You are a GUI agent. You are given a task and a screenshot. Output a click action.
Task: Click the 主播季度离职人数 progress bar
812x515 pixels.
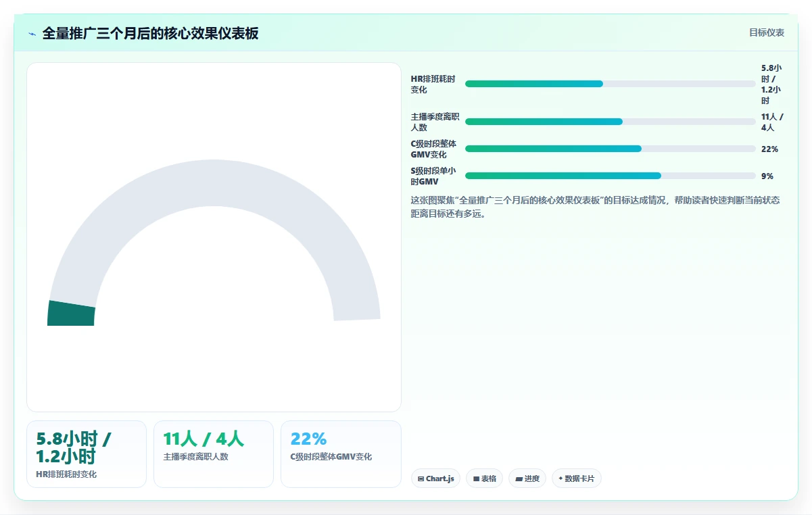tap(610, 122)
